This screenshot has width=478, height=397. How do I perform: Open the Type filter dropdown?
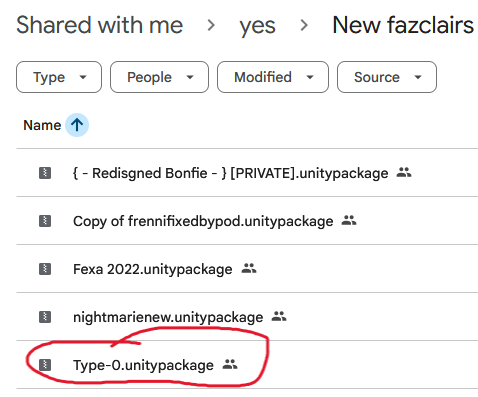tap(59, 77)
